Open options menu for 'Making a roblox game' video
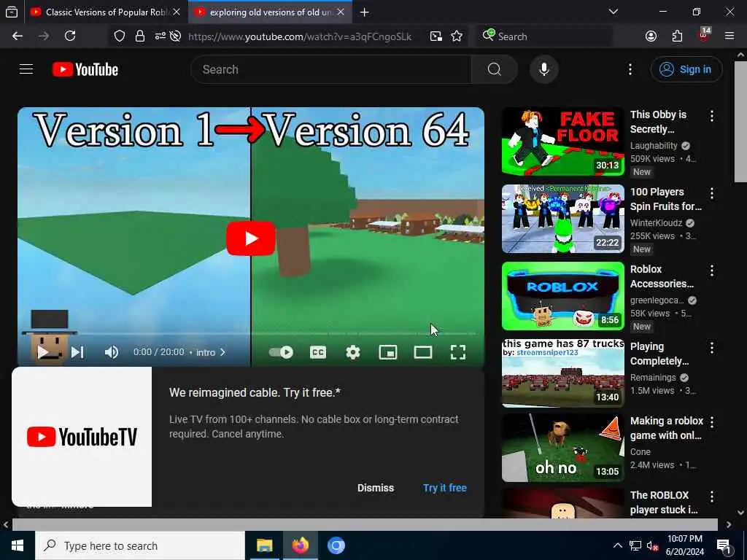Screen dimensions: 747x560 (x=712, y=422)
